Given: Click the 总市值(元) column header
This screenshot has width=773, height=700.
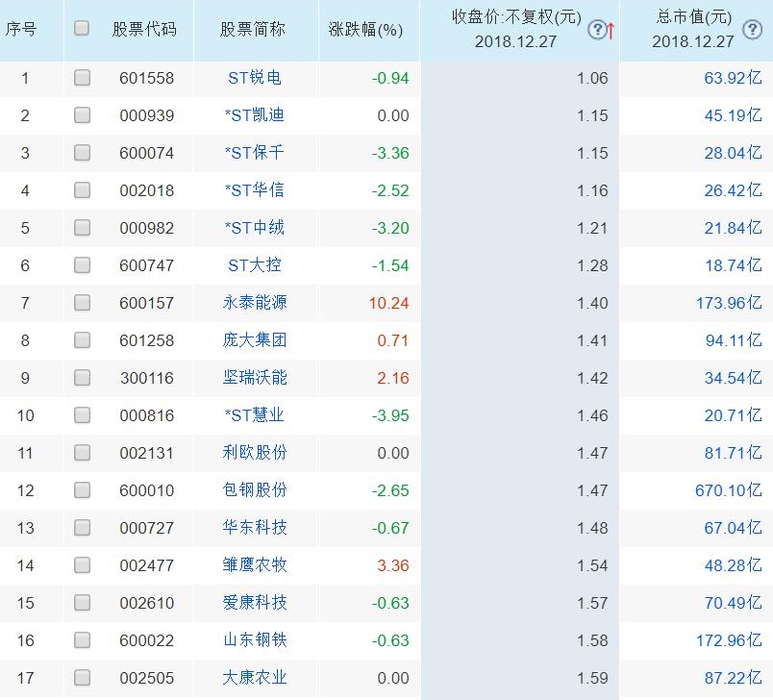Looking at the screenshot, I should (x=693, y=30).
